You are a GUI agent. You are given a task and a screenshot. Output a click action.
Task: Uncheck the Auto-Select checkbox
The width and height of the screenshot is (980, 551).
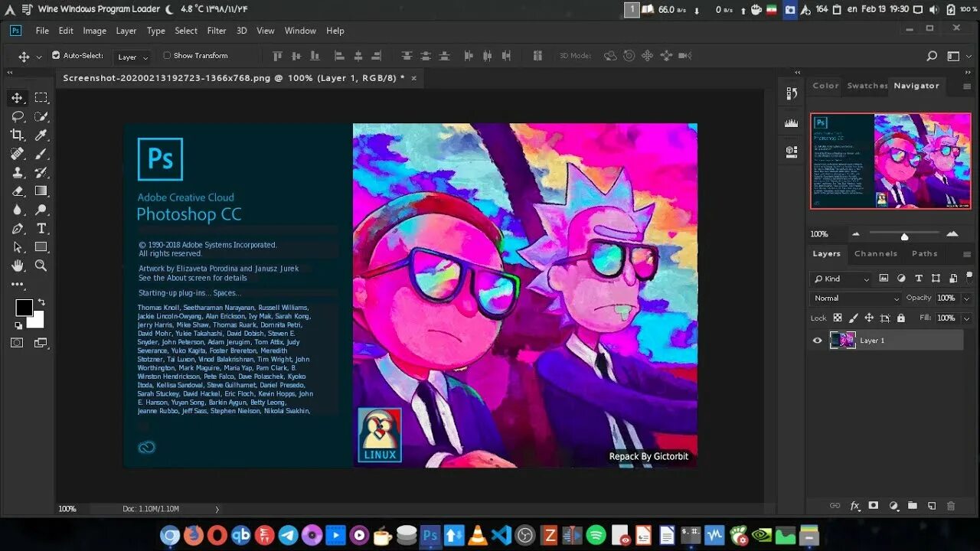(56, 55)
